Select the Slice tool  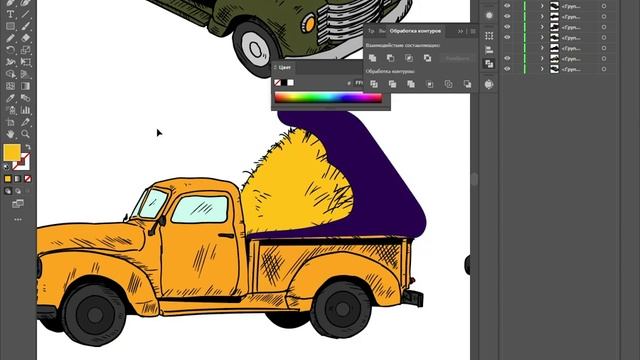pos(25,122)
